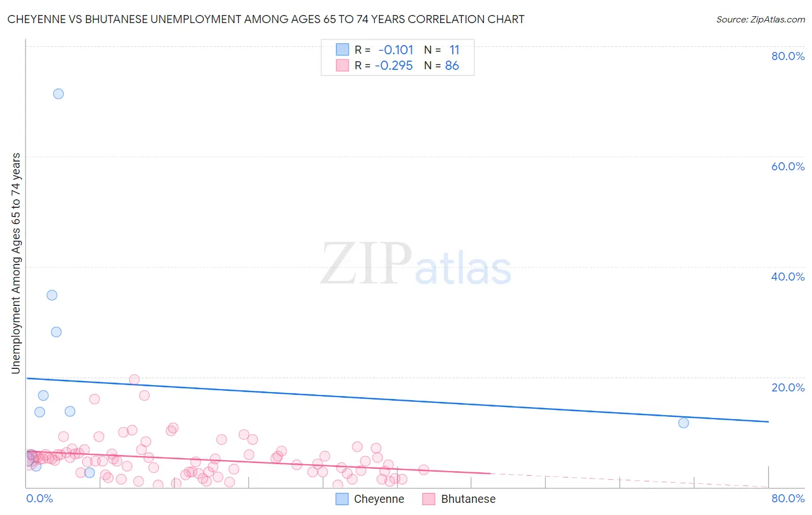Click the ZIPatlas watermark in chart center
The width and height of the screenshot is (812, 515).
pos(416,264)
